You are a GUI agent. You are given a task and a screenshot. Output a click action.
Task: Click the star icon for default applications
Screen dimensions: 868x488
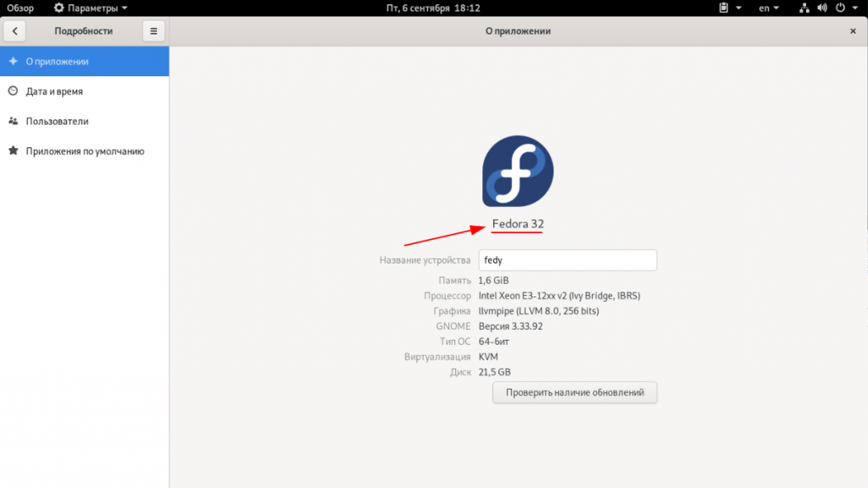pos(13,151)
